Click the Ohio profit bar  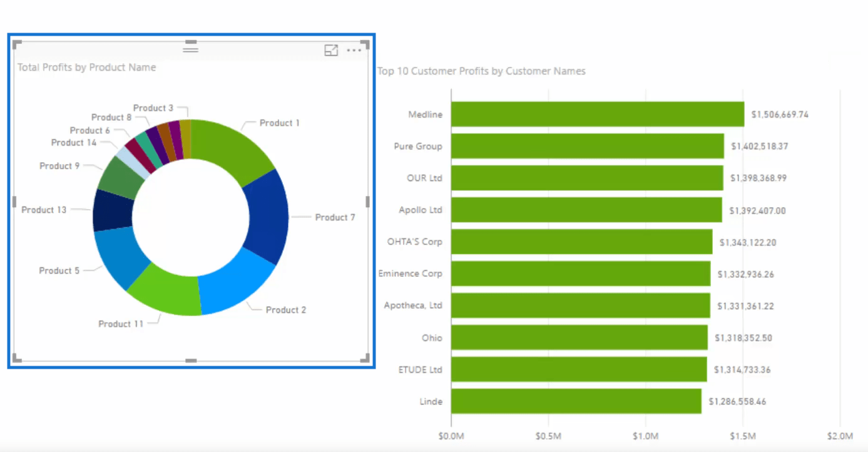580,337
